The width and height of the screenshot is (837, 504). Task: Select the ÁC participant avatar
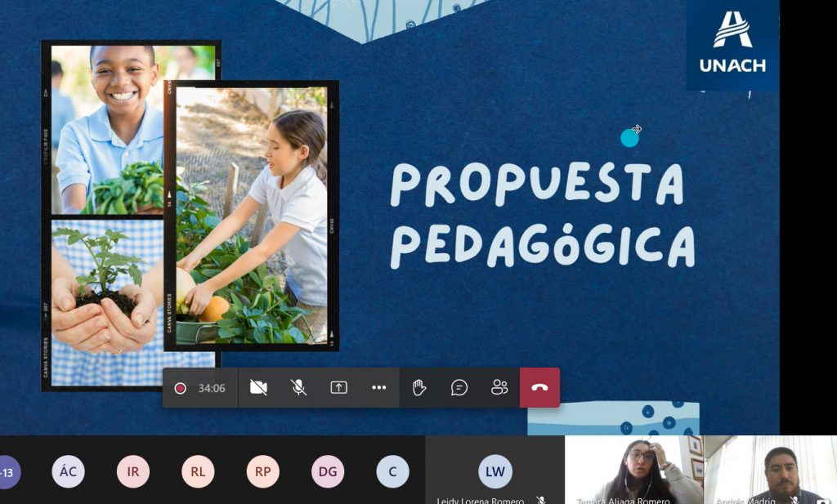(x=68, y=472)
